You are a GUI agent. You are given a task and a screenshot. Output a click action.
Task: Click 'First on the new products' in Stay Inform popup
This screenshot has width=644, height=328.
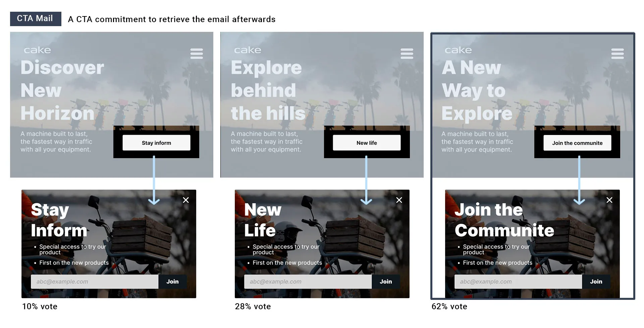[74, 263]
